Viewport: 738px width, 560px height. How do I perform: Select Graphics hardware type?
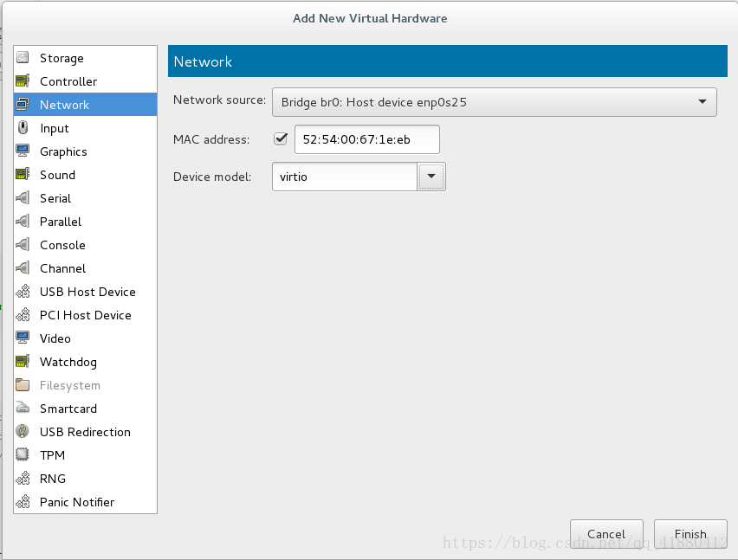point(85,151)
